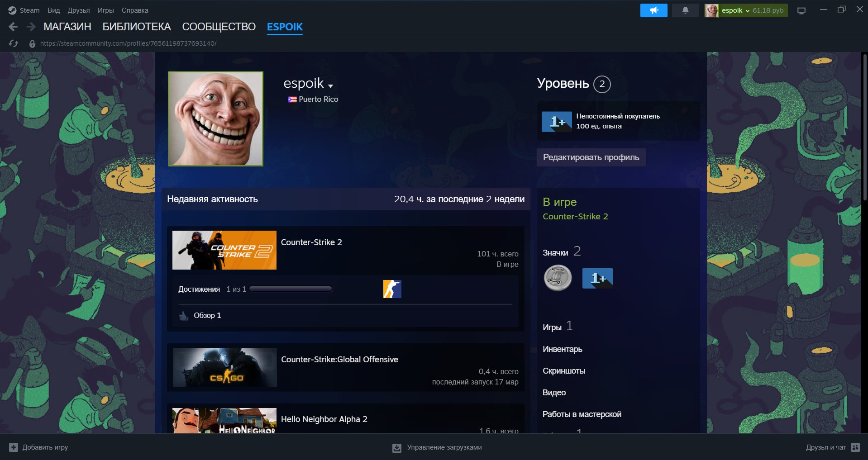The image size is (868, 460).
Task: Click the download icon for Управление загрузками
Action: click(x=397, y=448)
